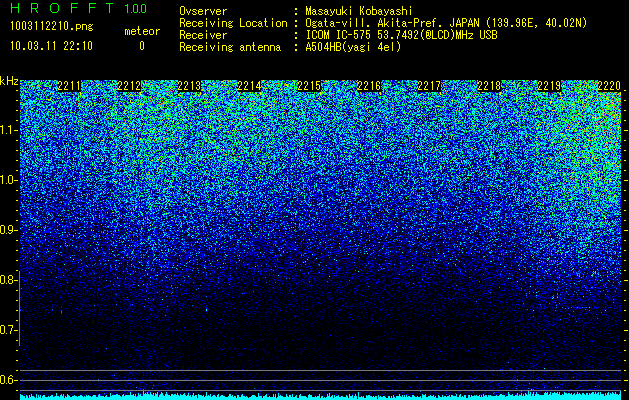629x400 pixels.
Task: Click the time marker 2216
Action: tap(369, 86)
